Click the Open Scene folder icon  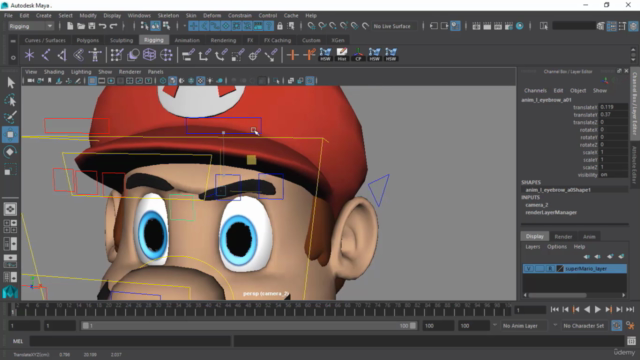tap(81, 26)
